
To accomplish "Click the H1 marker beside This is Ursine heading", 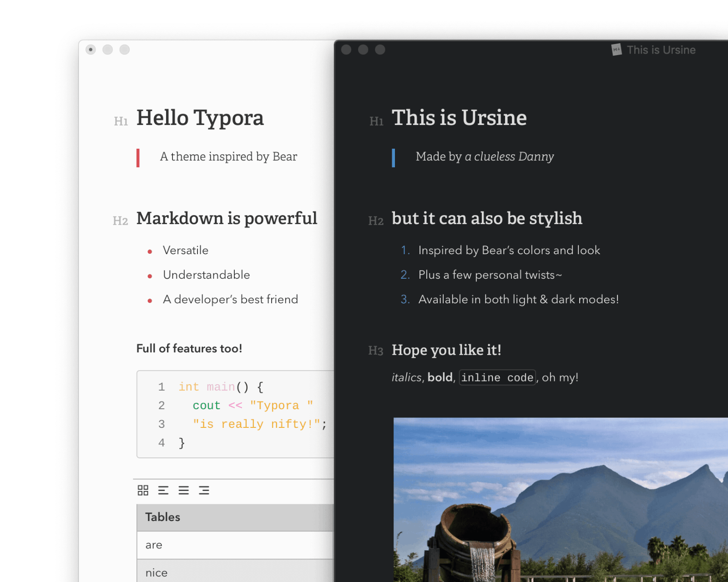I will 376,121.
